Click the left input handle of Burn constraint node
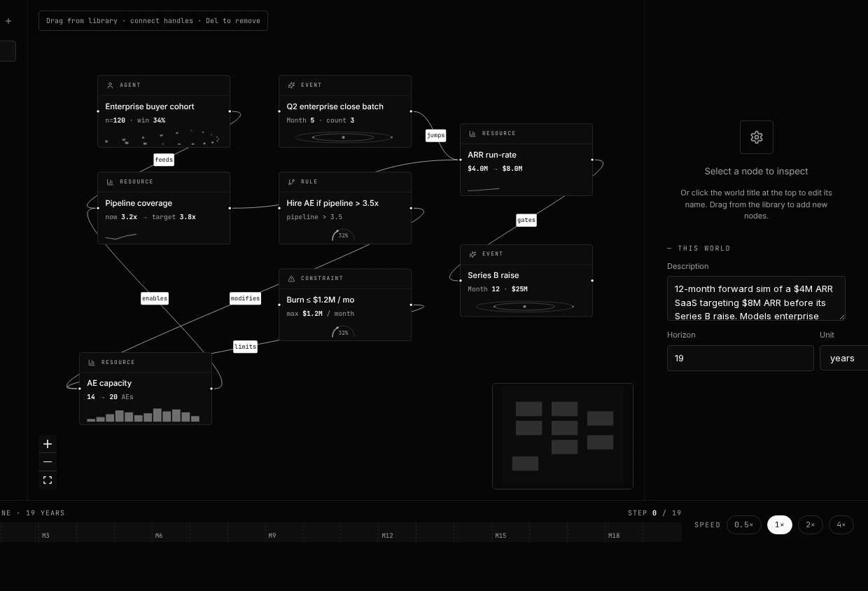Viewport: 868px width, 591px height. click(279, 305)
